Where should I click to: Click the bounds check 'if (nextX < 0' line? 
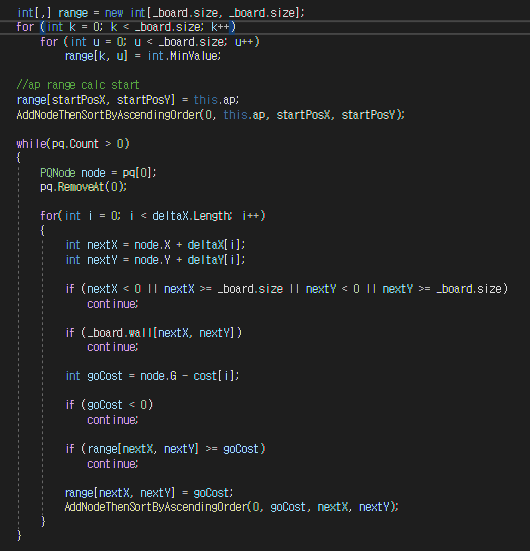click(287, 289)
